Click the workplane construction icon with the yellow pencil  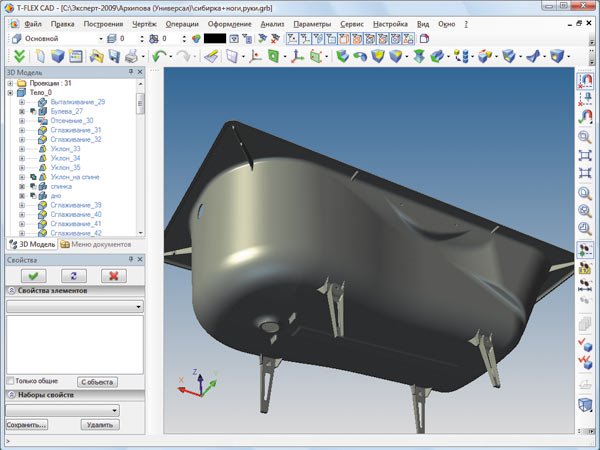coord(211,57)
